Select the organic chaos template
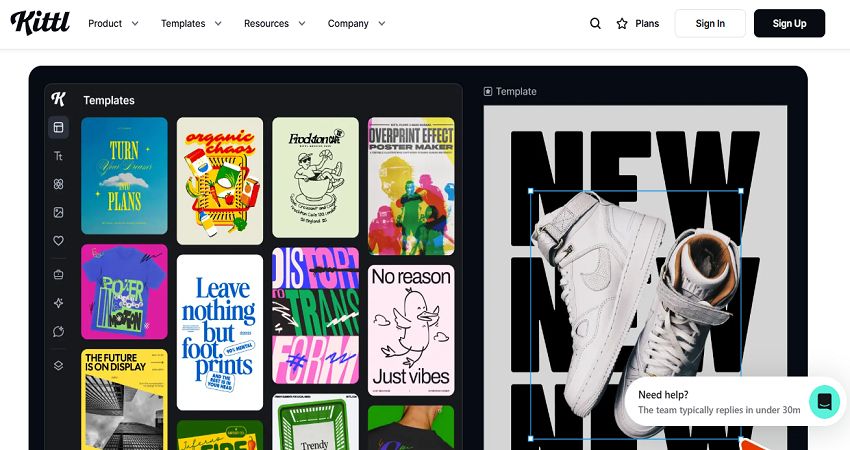This screenshot has width=850, height=450. [220, 181]
